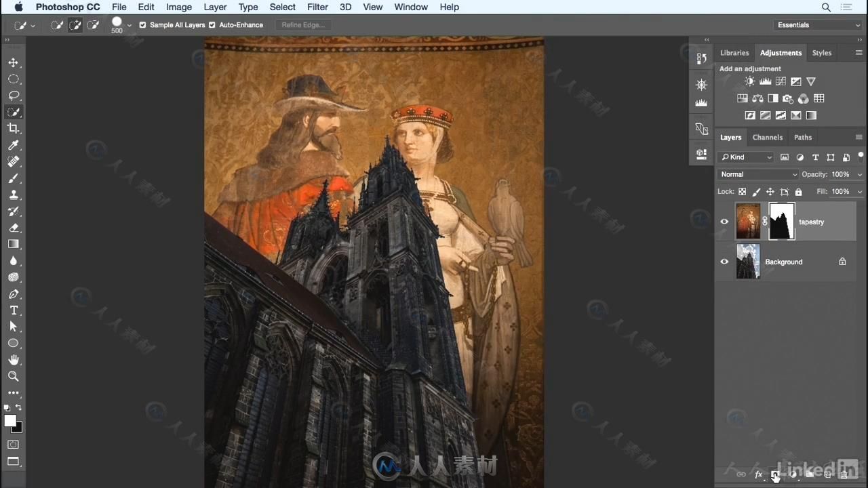The height and width of the screenshot is (488, 868).
Task: Switch to the Libraries tab
Action: 734,53
